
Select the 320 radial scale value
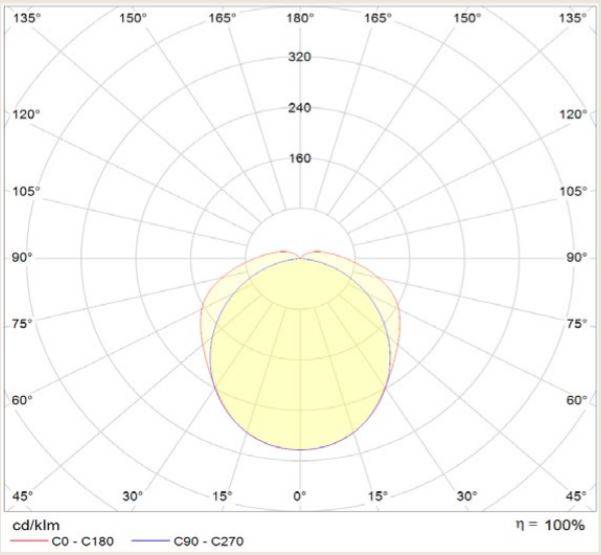[300, 57]
